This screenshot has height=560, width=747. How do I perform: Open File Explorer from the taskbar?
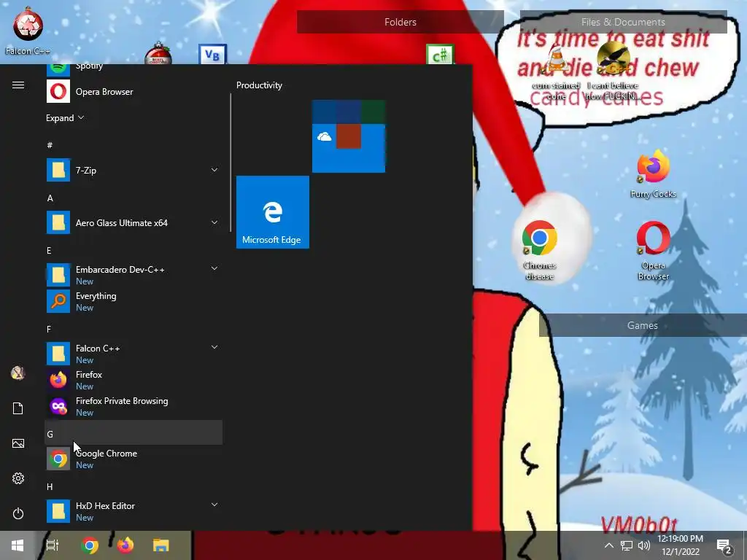click(161, 545)
